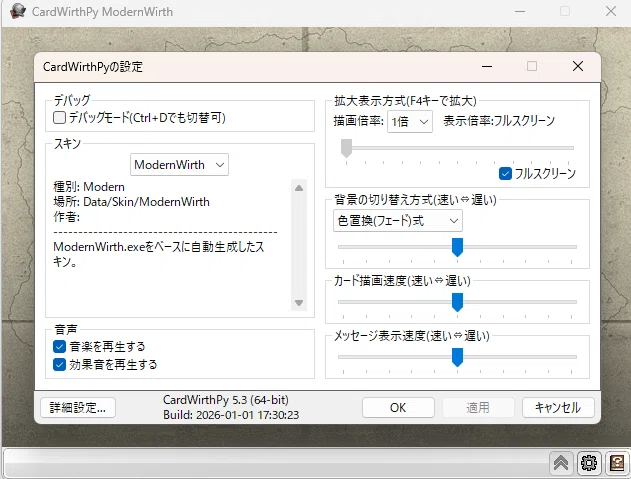Click the 適用 button
Viewport: 631px width, 479px height.
478,408
